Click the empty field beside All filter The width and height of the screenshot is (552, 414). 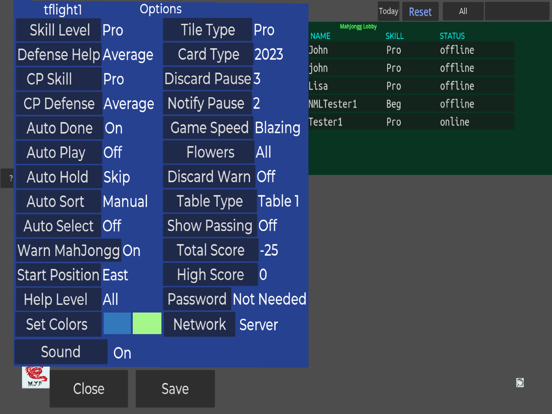coord(517,11)
